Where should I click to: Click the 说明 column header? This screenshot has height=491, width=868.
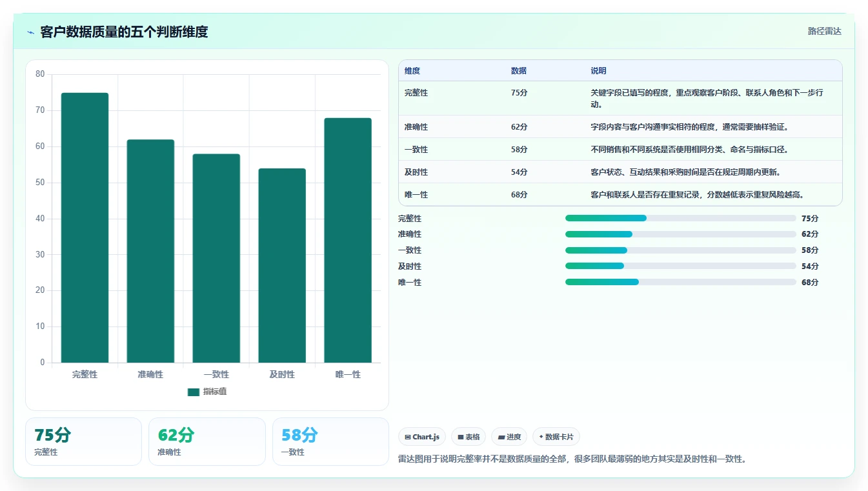point(598,71)
